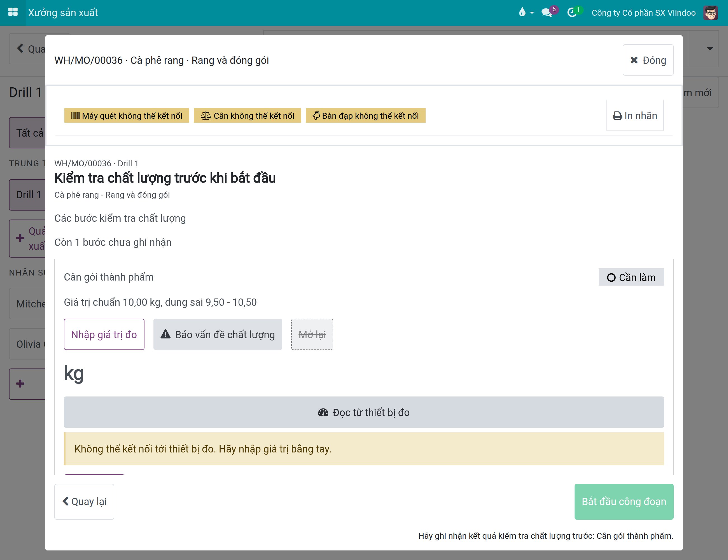The width and height of the screenshot is (728, 560).
Task: Click Xưởng sản xuất app title
Action: 63,13
